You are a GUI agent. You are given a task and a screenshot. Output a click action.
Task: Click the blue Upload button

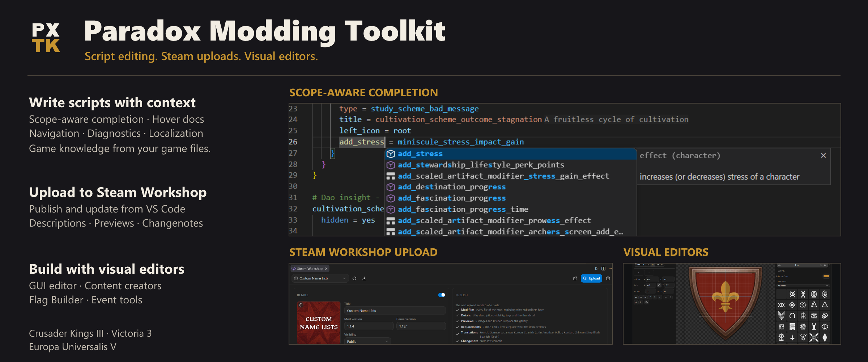tap(591, 278)
